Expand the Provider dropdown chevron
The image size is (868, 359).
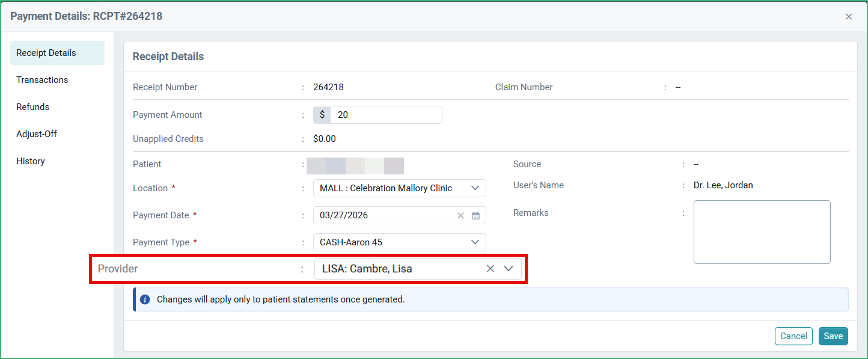(509, 269)
